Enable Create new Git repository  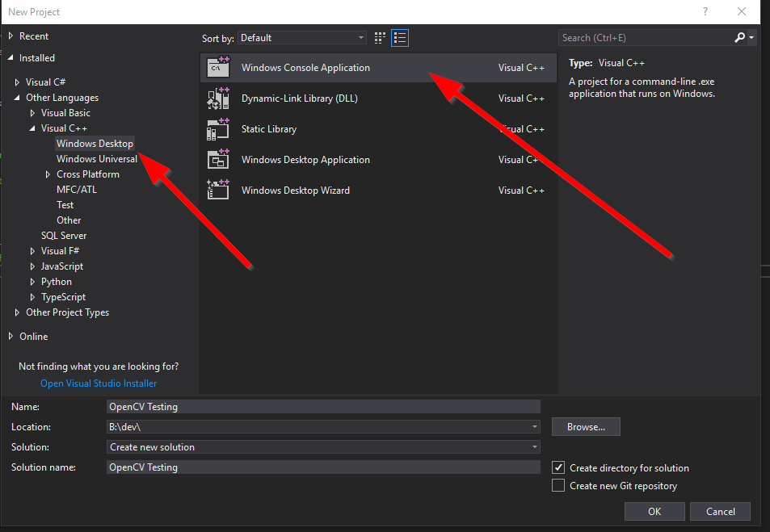pos(558,485)
